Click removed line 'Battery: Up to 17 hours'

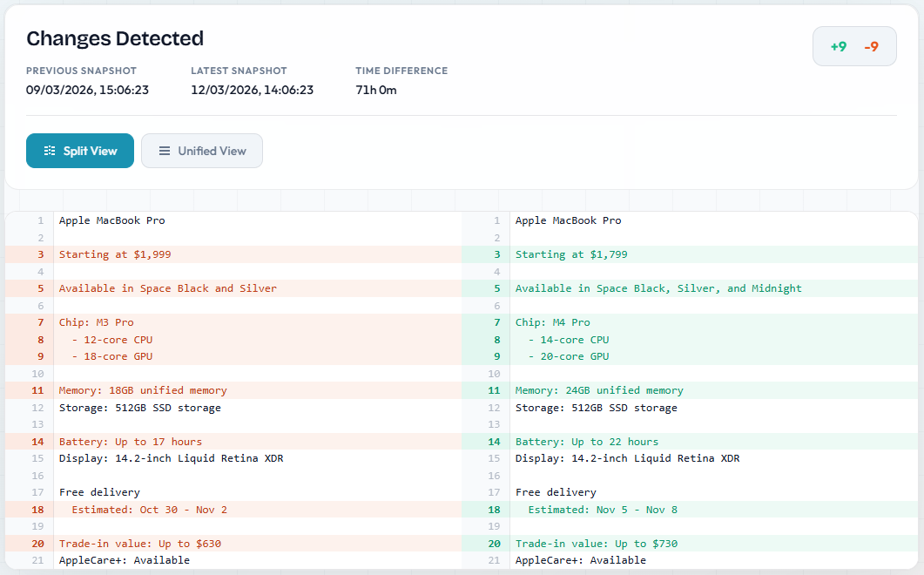[x=130, y=442]
